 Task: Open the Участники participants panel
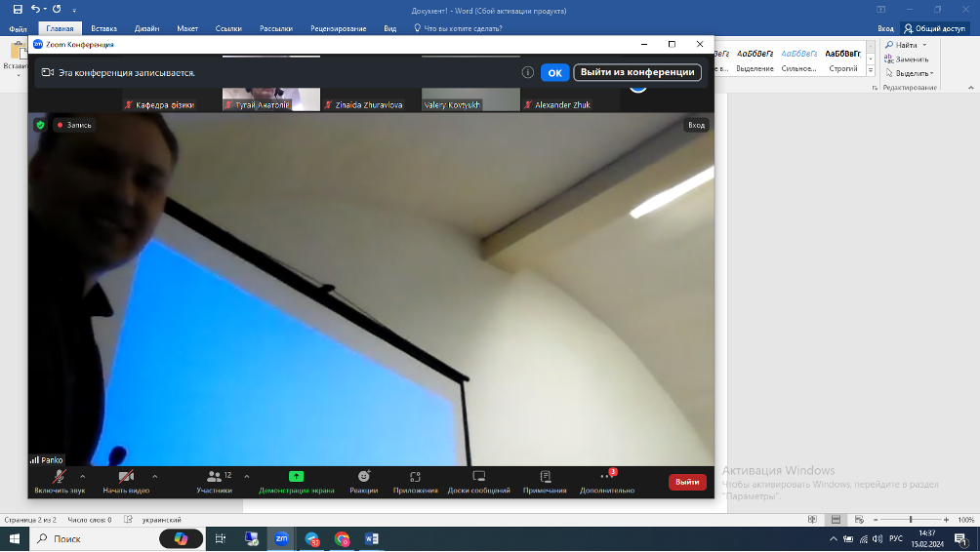click(214, 477)
